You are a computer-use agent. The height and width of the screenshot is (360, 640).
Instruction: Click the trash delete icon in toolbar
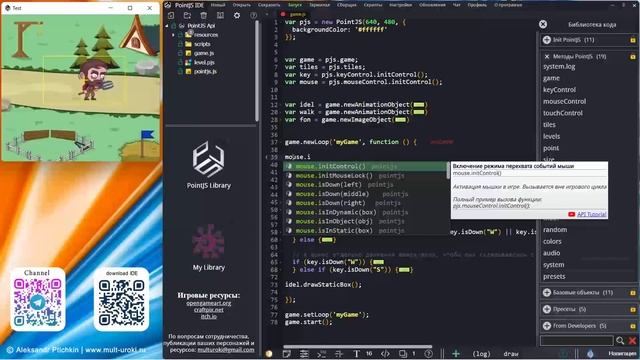[203, 16]
